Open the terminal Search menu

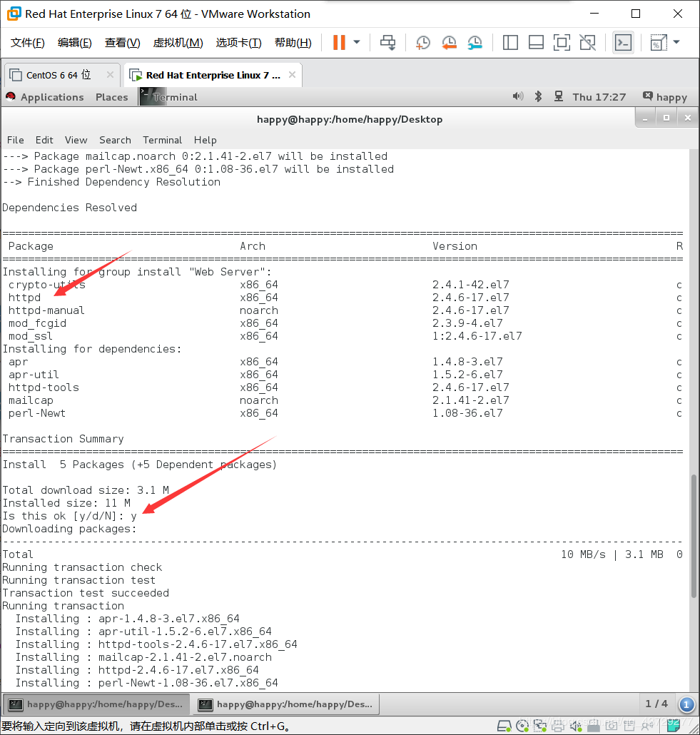coord(115,140)
